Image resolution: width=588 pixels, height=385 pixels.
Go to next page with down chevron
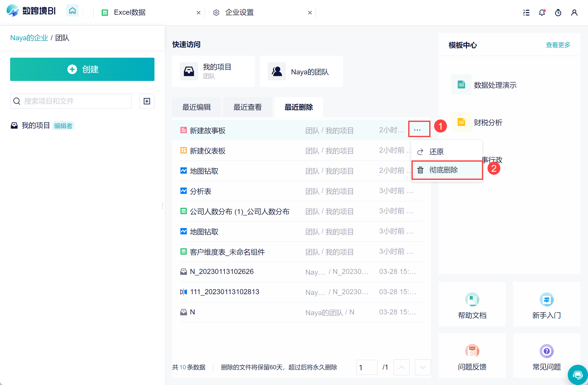pos(423,367)
